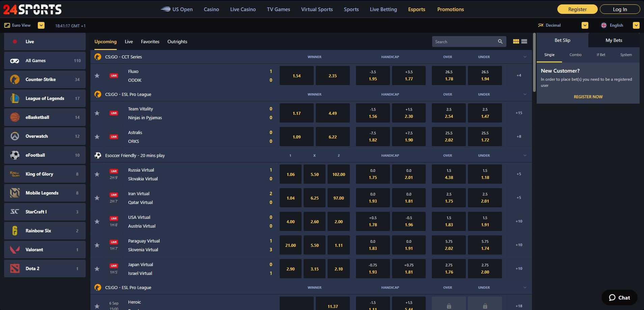Switch to grid layout view icon

pyautogui.click(x=516, y=42)
